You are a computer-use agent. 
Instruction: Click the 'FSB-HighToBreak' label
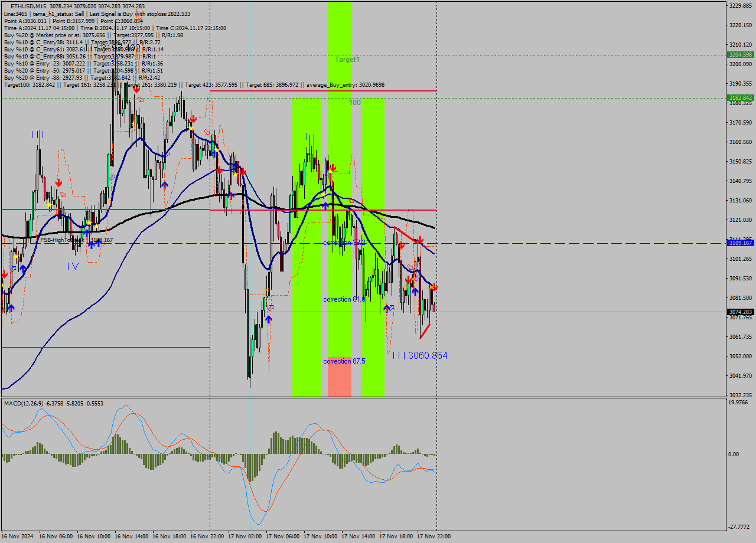(62, 240)
